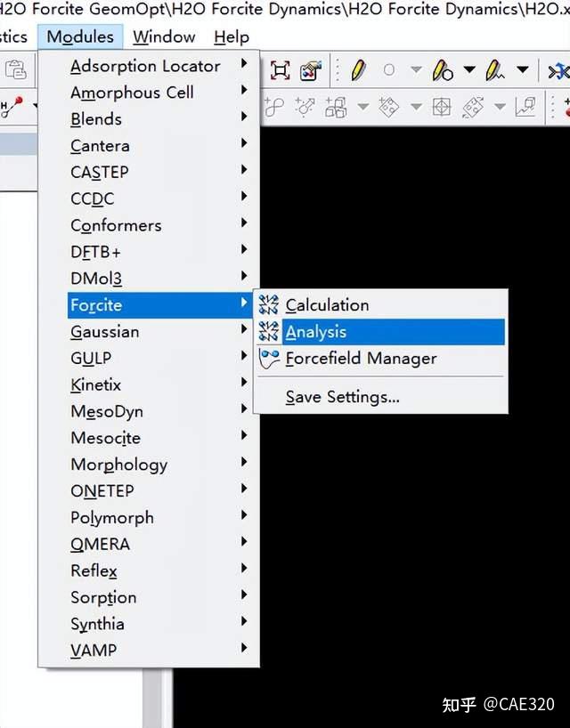
Task: Select GULP module entry
Action: click(159, 358)
